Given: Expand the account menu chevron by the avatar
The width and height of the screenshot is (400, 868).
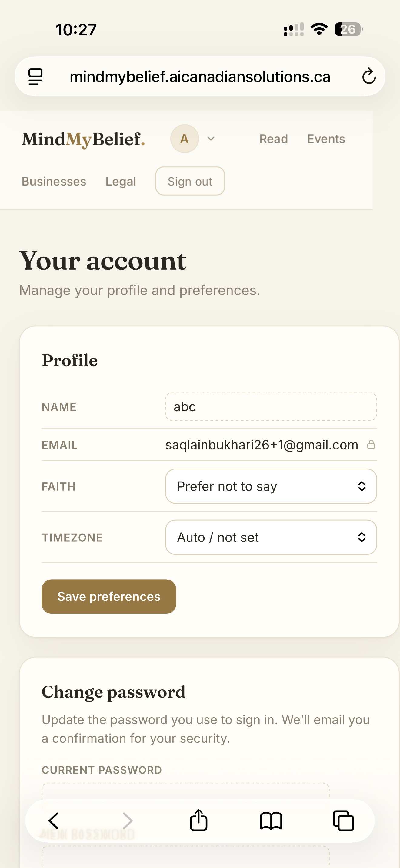Looking at the screenshot, I should point(211,139).
